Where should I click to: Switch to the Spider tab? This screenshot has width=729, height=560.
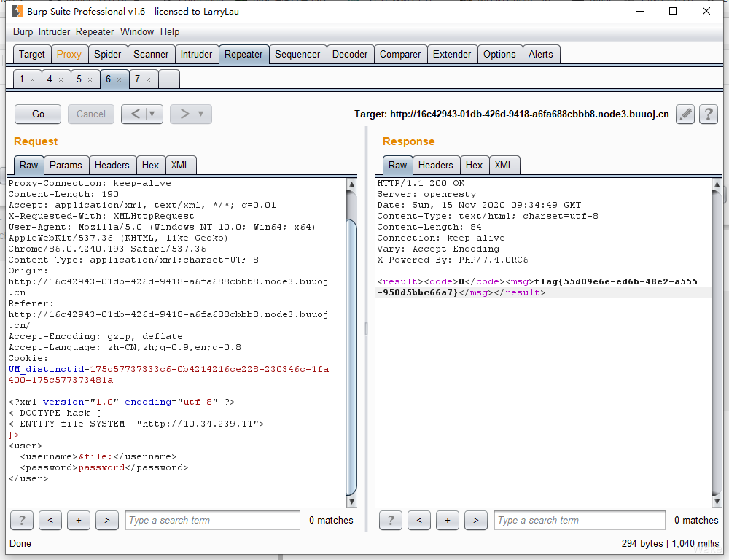(x=108, y=55)
